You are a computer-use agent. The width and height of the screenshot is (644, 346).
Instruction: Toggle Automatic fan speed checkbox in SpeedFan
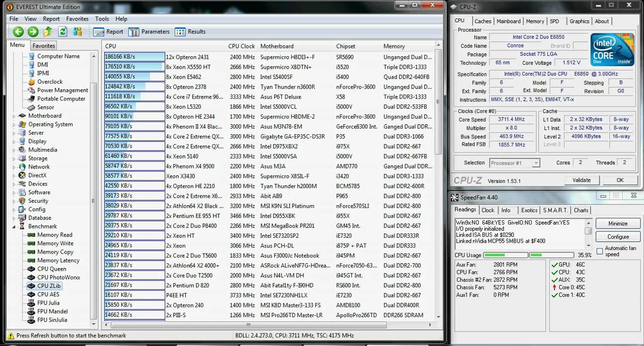point(600,251)
